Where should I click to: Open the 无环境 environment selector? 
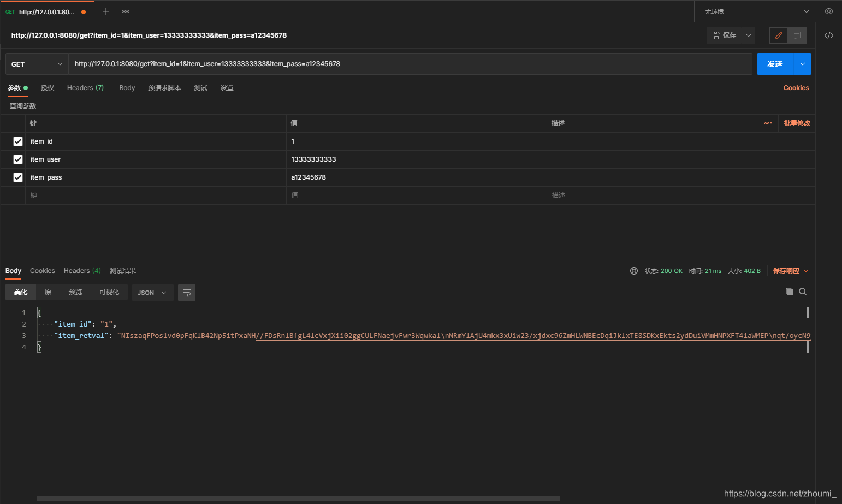coord(756,11)
